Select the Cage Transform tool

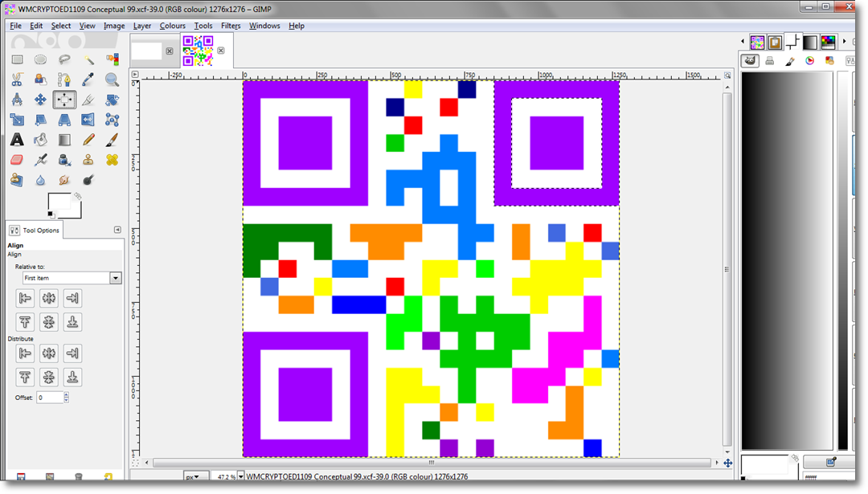[x=112, y=120]
